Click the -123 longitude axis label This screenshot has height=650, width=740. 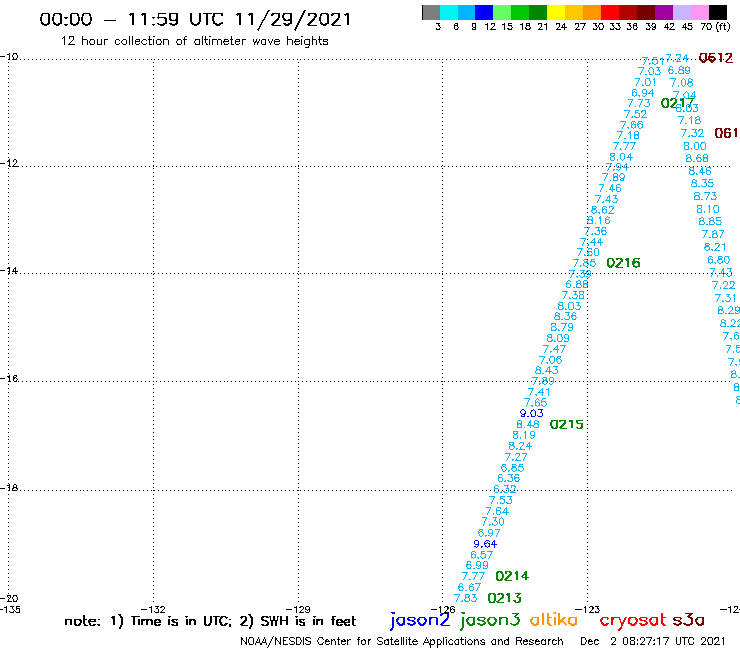pyautogui.click(x=588, y=609)
